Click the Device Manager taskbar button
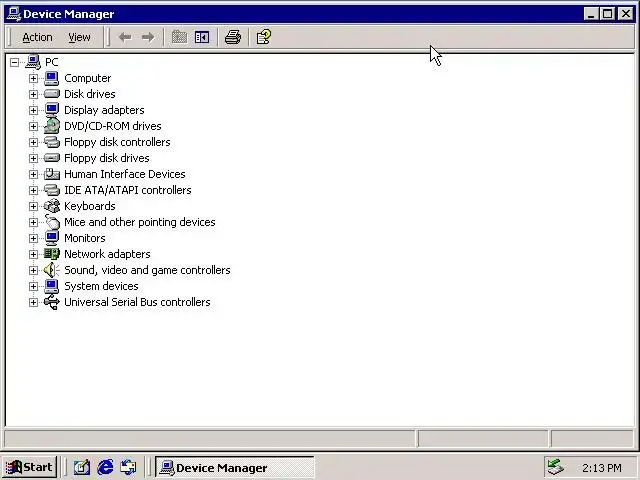Image resolution: width=640 pixels, height=480 pixels. coord(235,467)
